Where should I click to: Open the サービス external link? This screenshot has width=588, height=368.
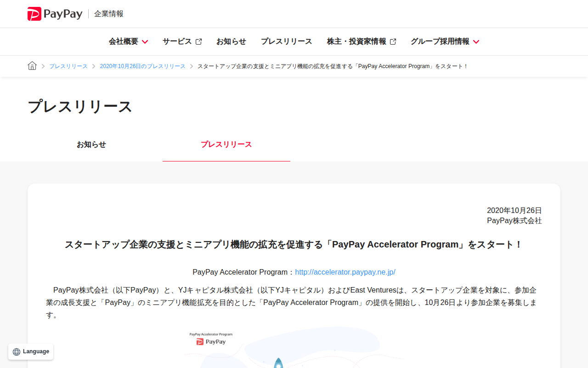tap(182, 41)
